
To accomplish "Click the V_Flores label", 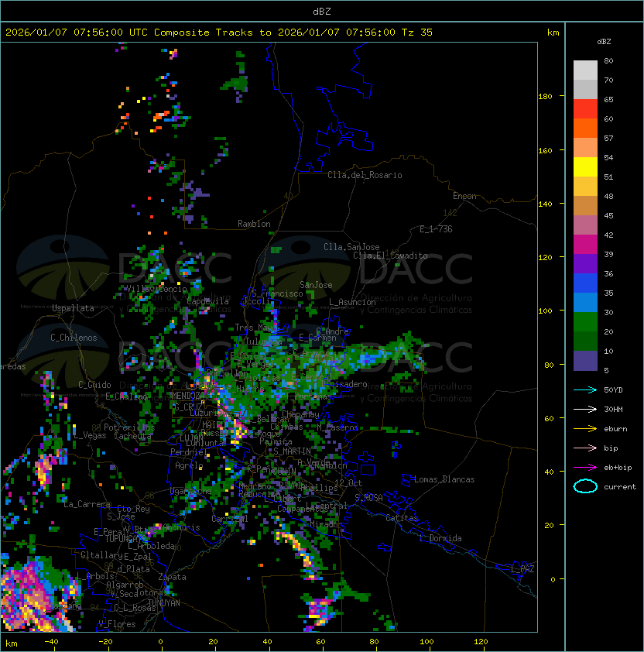I will coord(117,624).
